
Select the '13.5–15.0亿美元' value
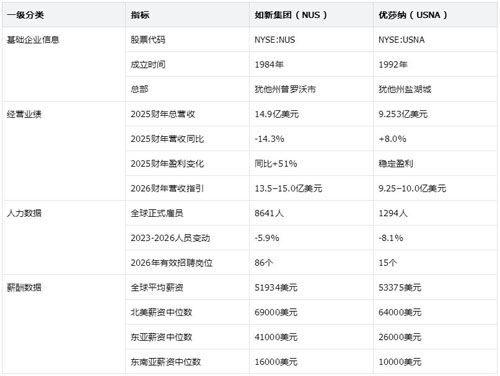coord(288,188)
